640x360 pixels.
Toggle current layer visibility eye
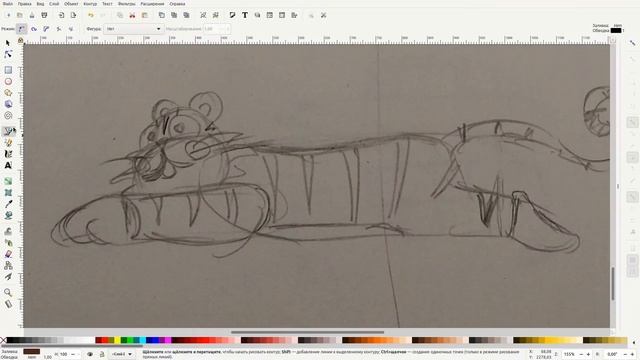coord(90,354)
